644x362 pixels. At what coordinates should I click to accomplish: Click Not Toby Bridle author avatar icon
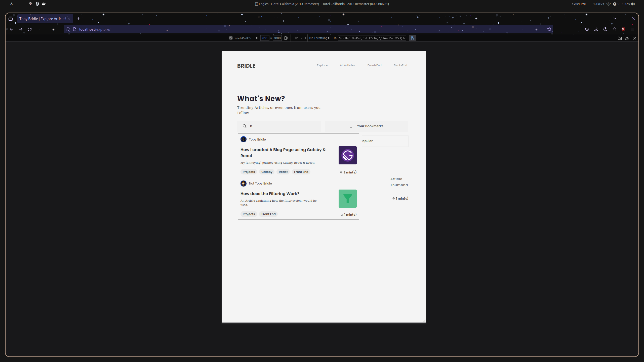pyautogui.click(x=244, y=184)
